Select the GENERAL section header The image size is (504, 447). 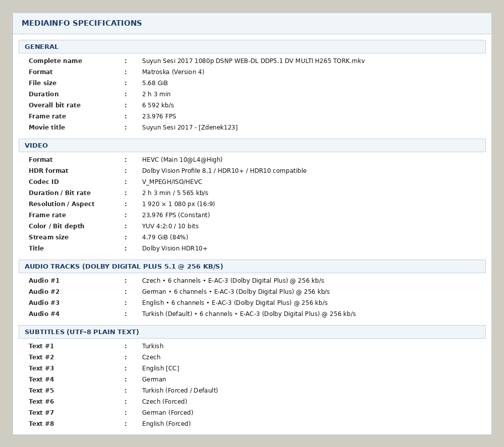tap(252, 46)
